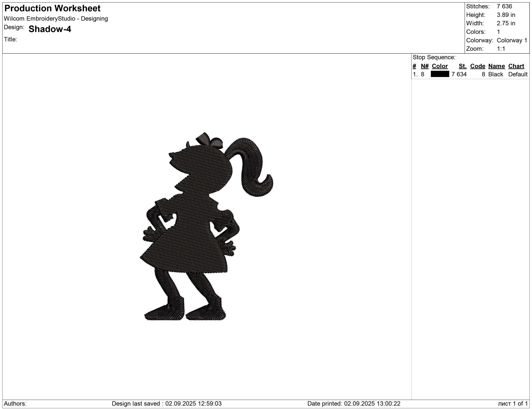532x409 pixels.
Task: Click the Design last saved timestamp
Action: tap(167, 404)
